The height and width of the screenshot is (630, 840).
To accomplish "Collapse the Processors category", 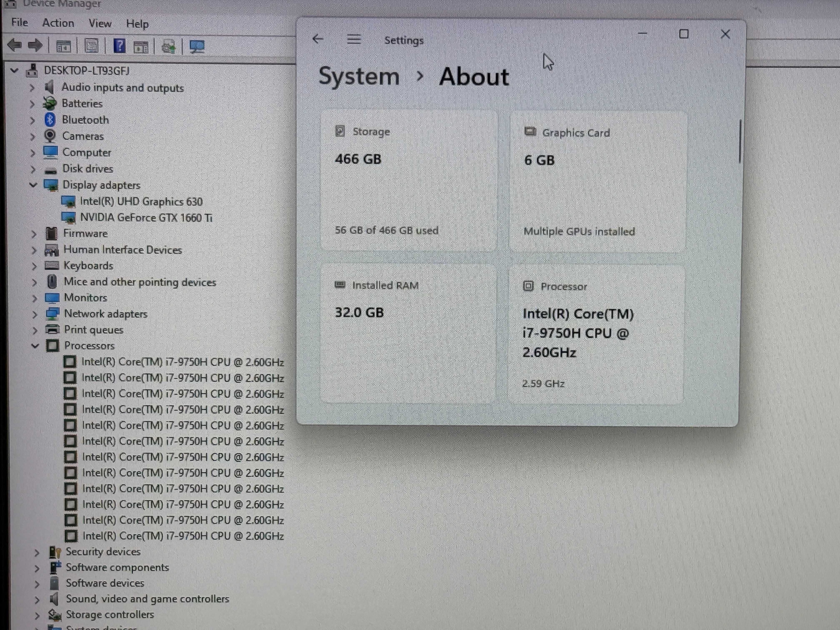I will point(35,346).
